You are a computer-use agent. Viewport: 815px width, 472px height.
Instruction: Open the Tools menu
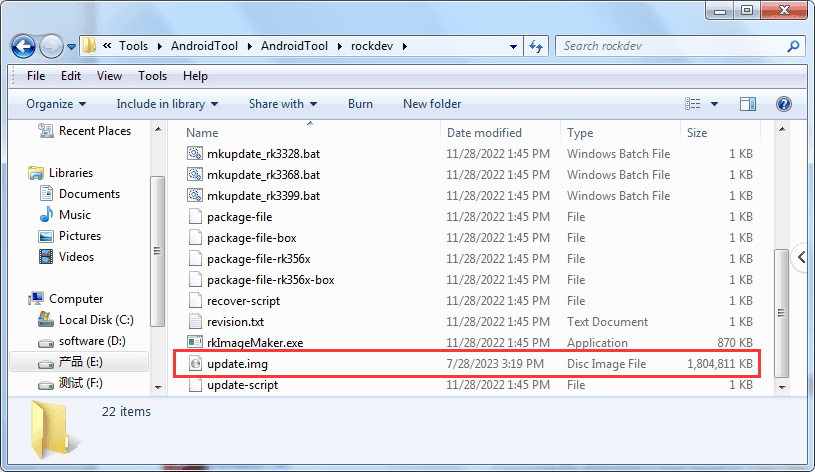[x=152, y=76]
